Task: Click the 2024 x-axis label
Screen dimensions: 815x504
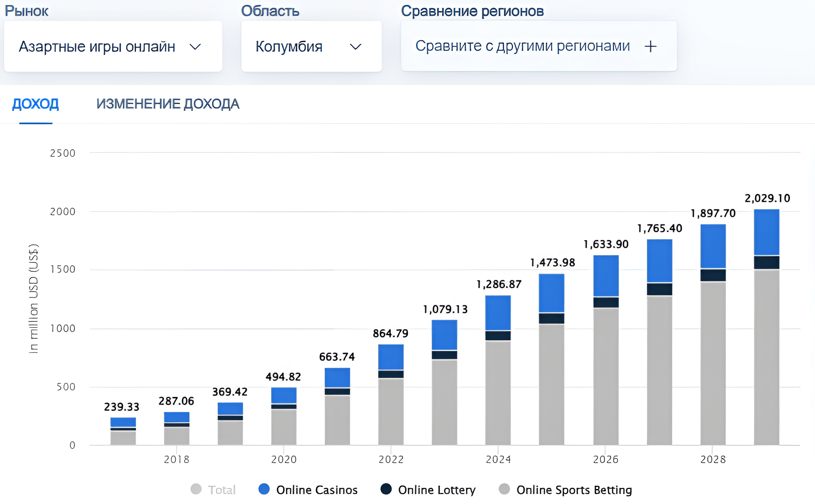Action: point(499,459)
